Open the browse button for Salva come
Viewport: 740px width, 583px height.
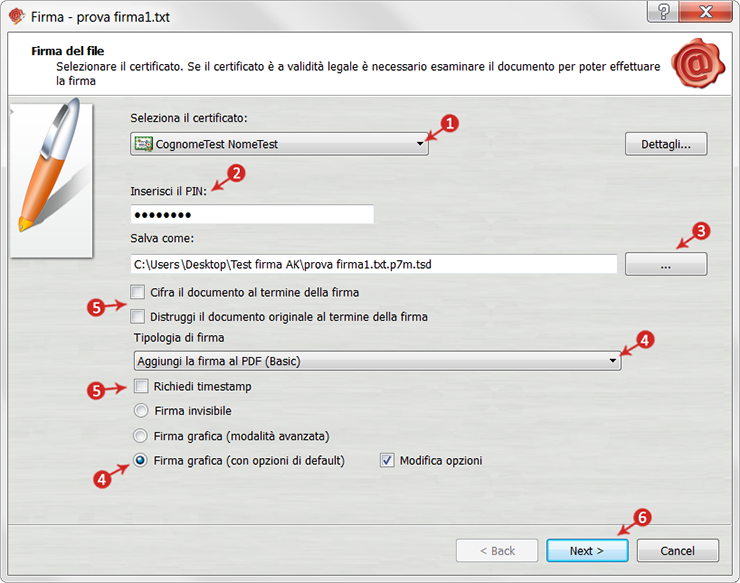(666, 264)
